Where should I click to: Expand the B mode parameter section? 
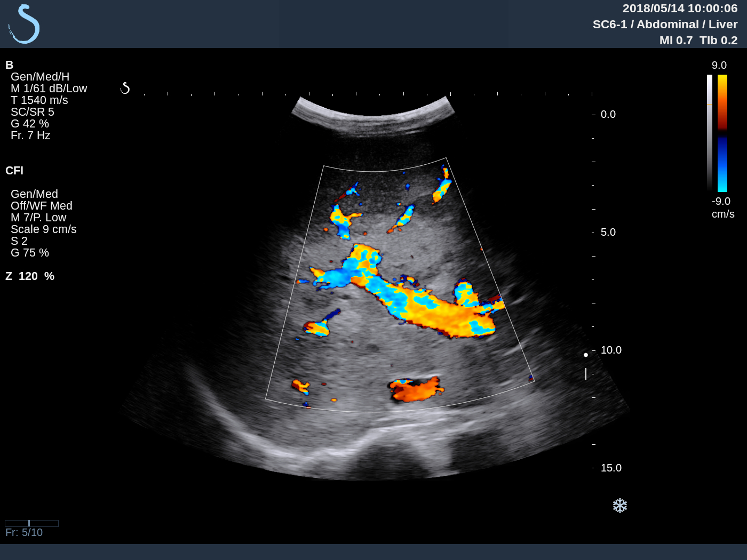[9, 65]
